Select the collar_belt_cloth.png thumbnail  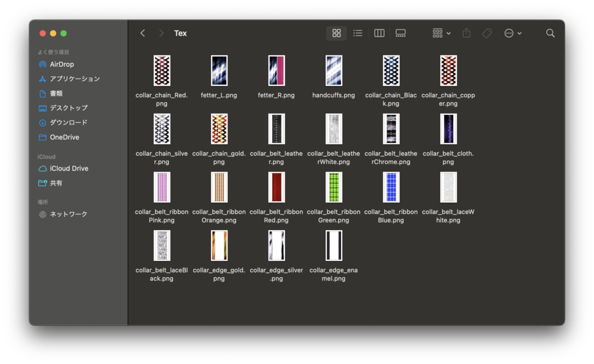tap(448, 129)
